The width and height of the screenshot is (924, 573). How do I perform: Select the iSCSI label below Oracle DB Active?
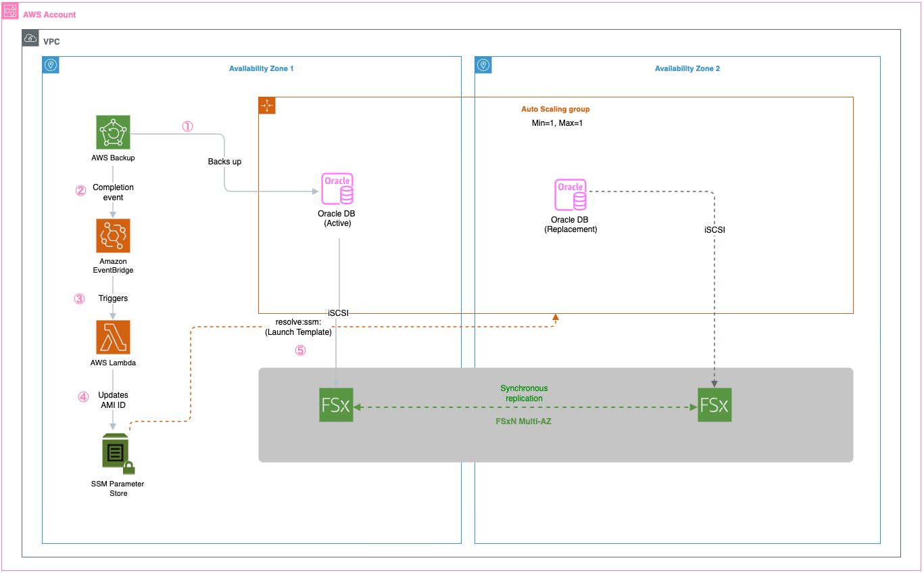coord(338,313)
